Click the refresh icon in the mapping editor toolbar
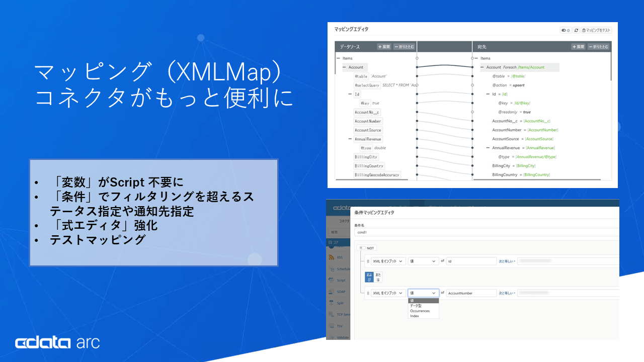 pos(576,30)
